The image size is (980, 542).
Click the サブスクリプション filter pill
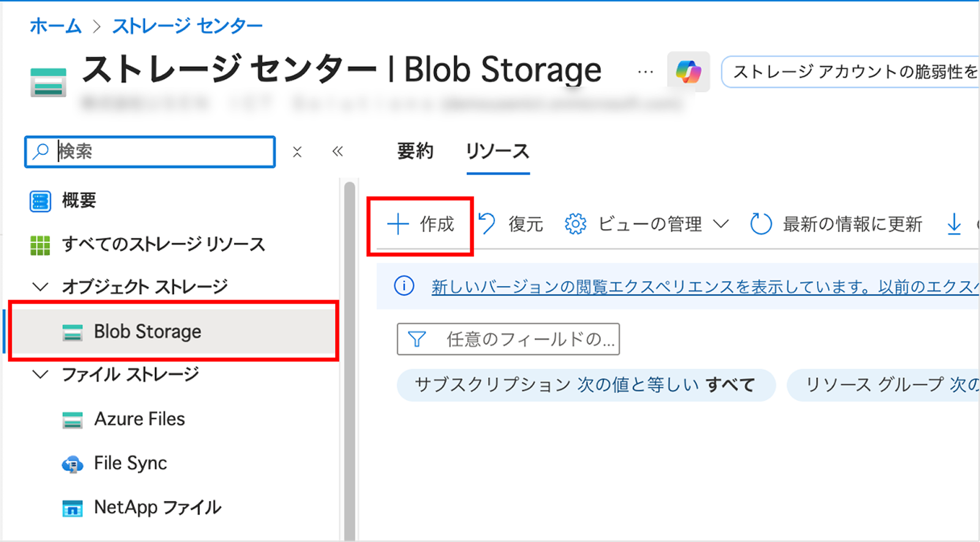tap(586, 385)
